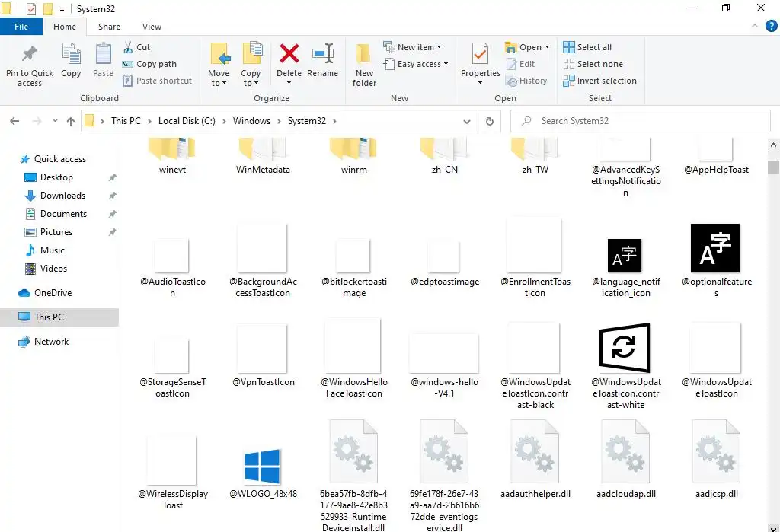Open Videos in navigation pane
Screen dimensions: 780x532
(x=53, y=269)
